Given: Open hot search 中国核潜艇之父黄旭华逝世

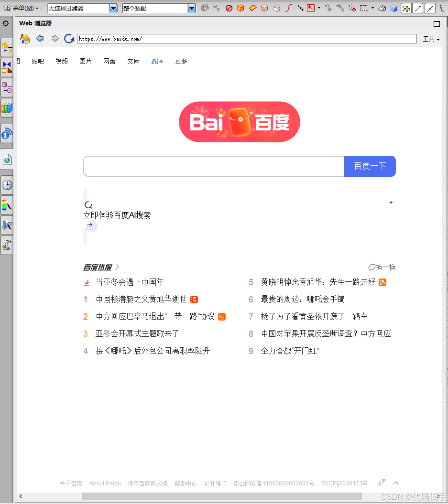Looking at the screenshot, I should point(141,299).
